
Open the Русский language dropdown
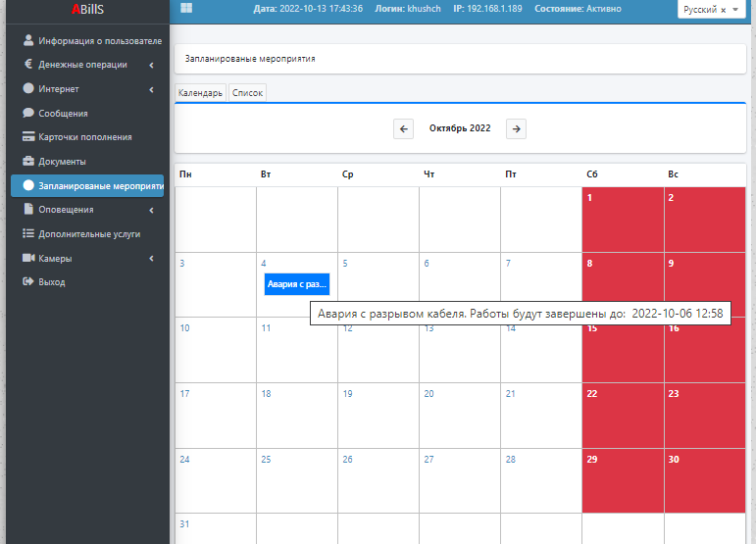710,9
